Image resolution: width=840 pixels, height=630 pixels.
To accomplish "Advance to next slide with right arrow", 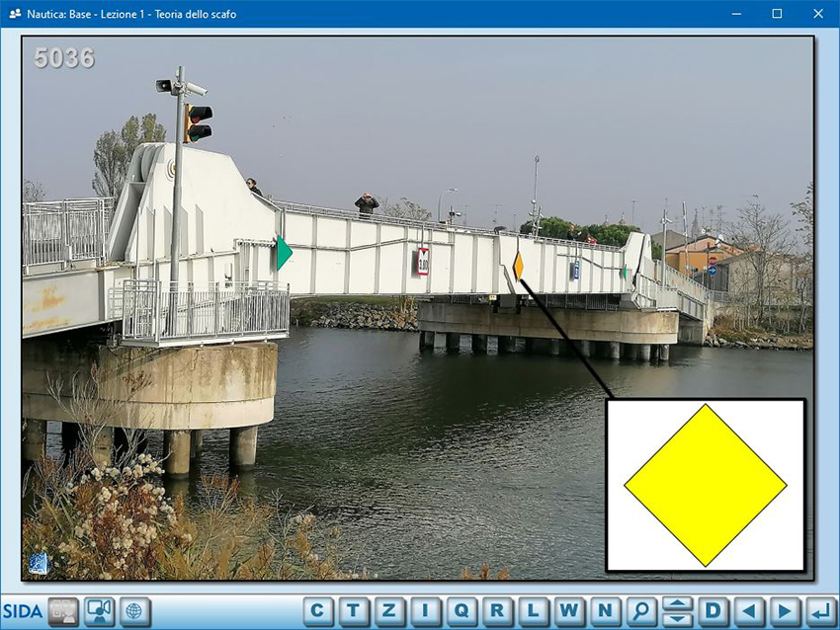I will 784,611.
